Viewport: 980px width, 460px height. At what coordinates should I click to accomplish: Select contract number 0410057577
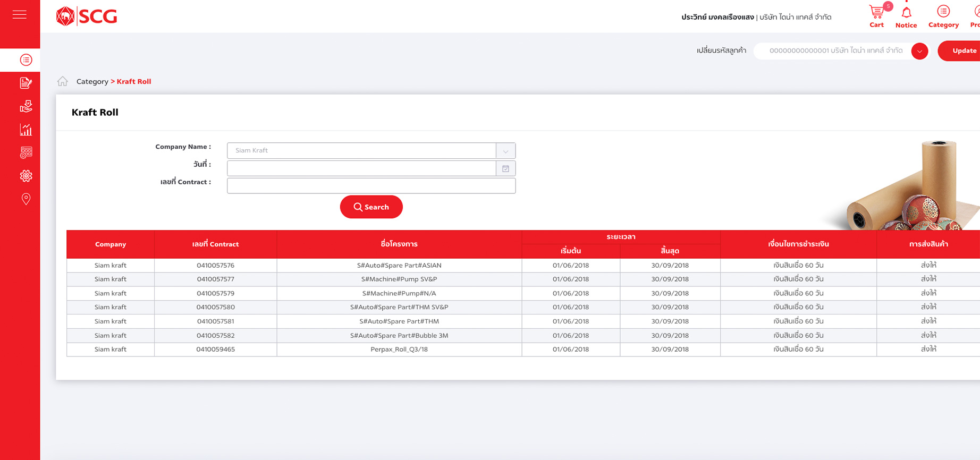[x=216, y=279]
